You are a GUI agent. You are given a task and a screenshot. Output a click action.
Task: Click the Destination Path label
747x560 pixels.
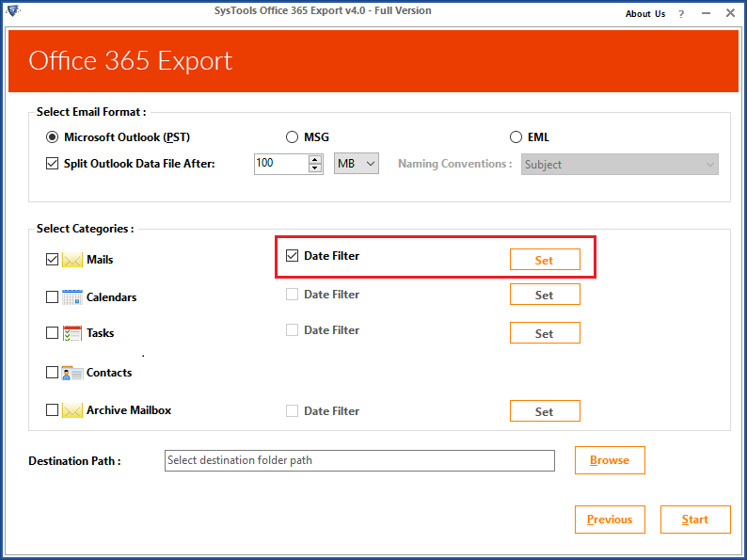pos(75,461)
